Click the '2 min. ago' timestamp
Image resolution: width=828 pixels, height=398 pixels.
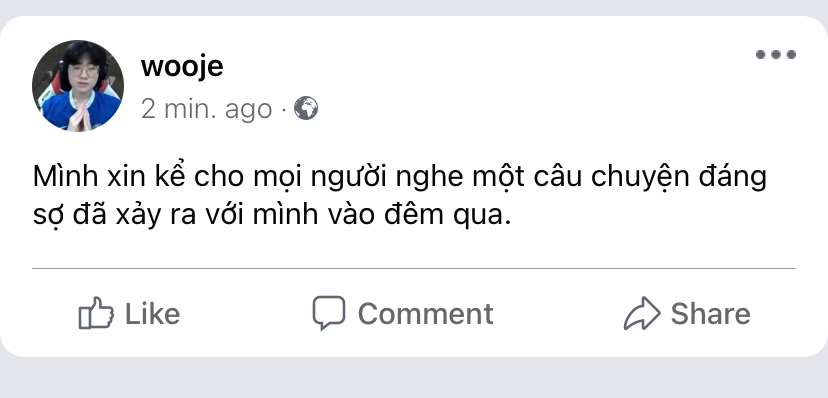click(206, 109)
